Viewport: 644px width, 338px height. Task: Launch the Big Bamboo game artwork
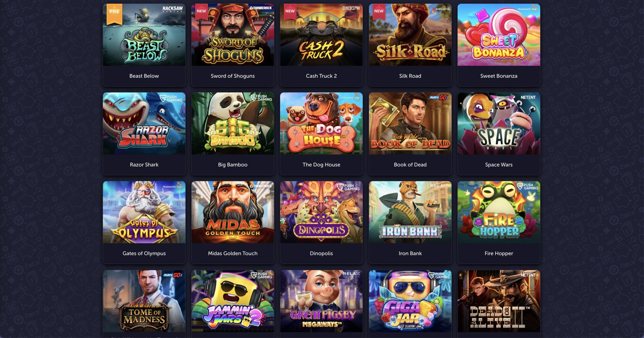click(233, 123)
